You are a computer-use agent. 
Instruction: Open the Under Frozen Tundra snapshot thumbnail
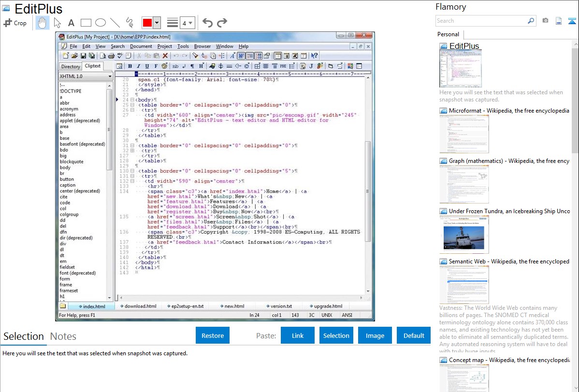coord(464,234)
